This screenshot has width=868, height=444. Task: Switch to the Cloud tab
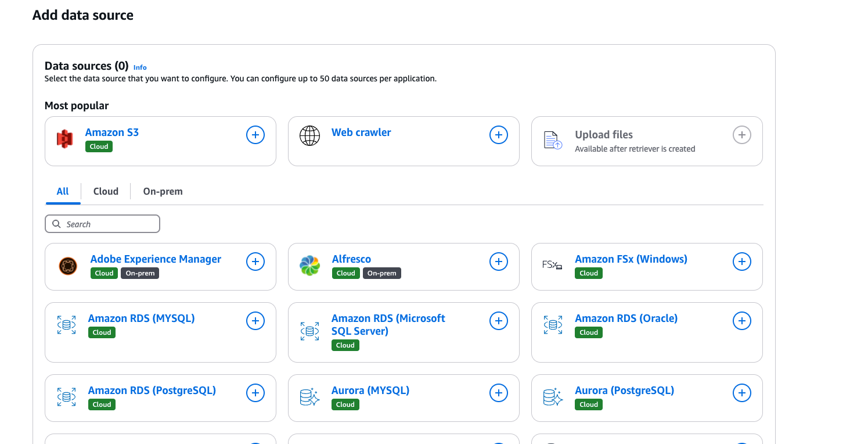click(x=106, y=191)
